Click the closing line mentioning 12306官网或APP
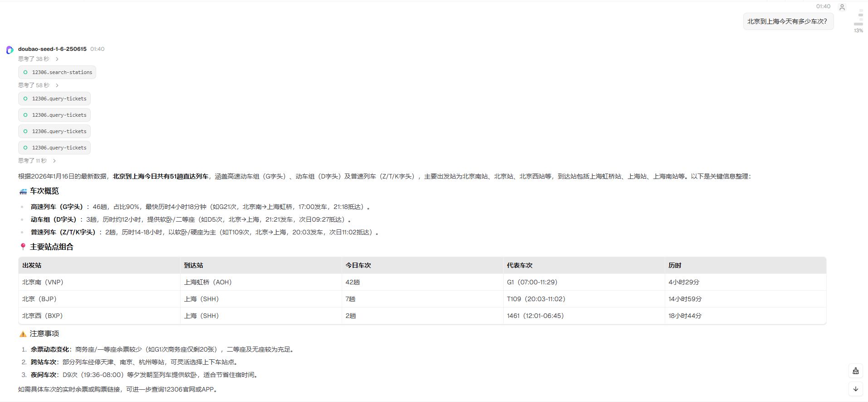The height and width of the screenshot is (402, 868). (x=118, y=389)
